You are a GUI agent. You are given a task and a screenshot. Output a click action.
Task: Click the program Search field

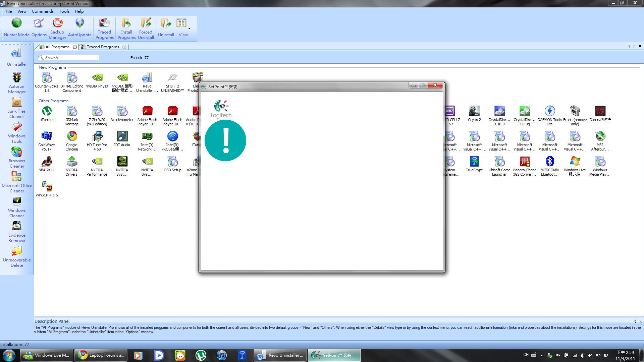pyautogui.click(x=68, y=58)
